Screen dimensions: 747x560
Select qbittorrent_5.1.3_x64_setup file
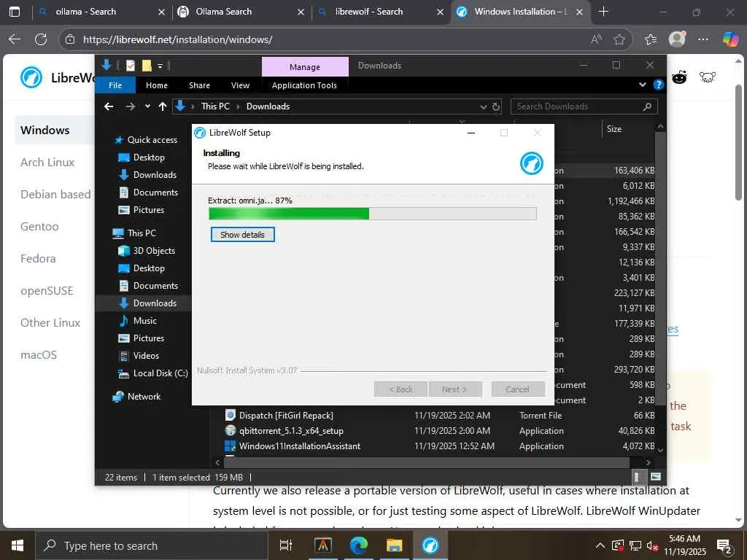(x=291, y=430)
